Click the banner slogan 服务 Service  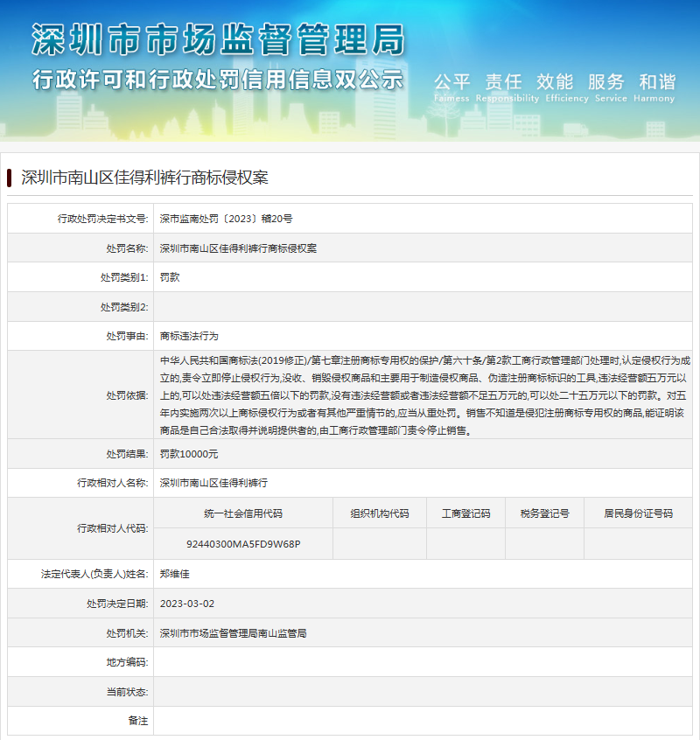coord(611,87)
